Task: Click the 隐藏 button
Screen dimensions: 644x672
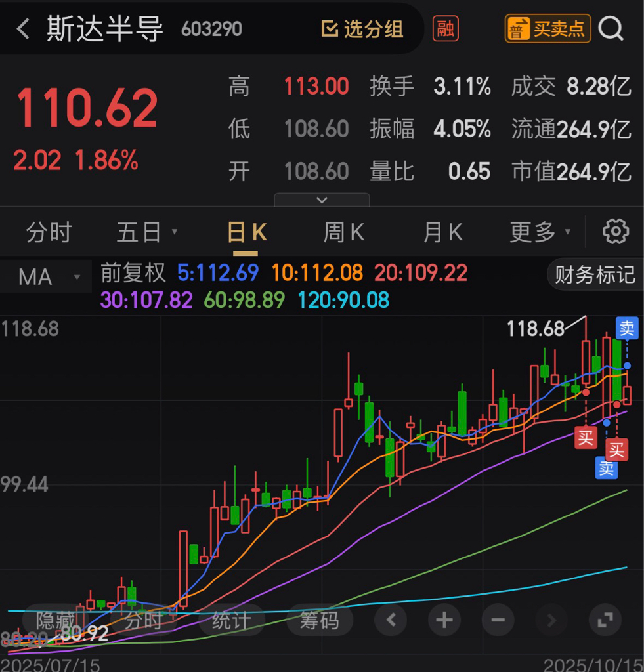Action: click(56, 620)
